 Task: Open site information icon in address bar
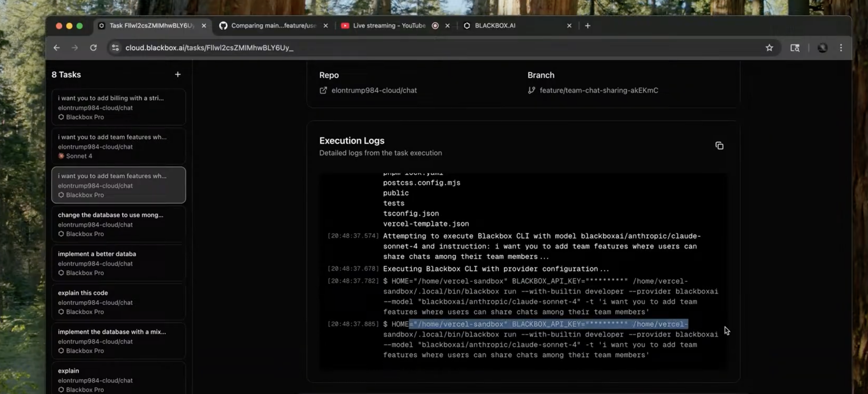115,48
